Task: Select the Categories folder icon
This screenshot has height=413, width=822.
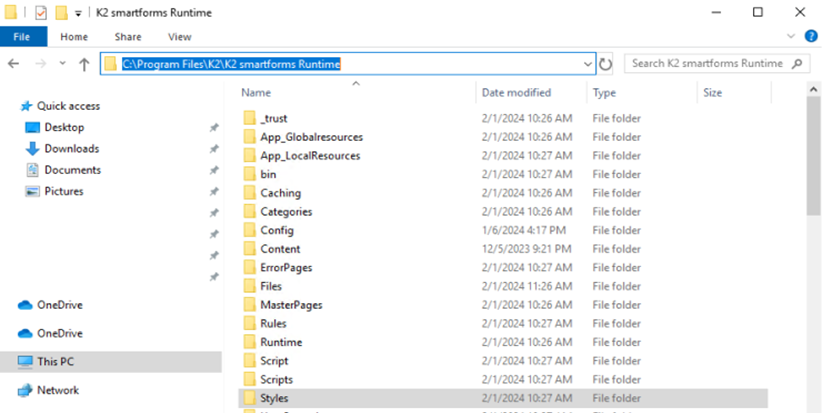Action: (250, 212)
